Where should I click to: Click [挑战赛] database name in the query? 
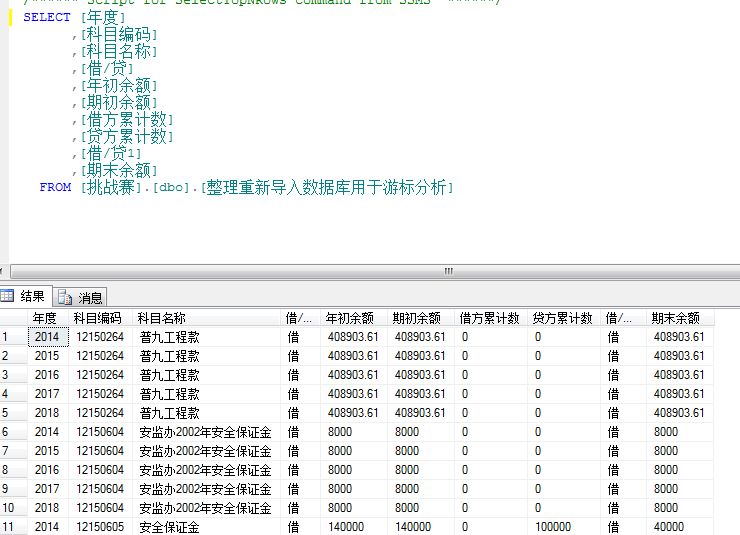point(111,188)
